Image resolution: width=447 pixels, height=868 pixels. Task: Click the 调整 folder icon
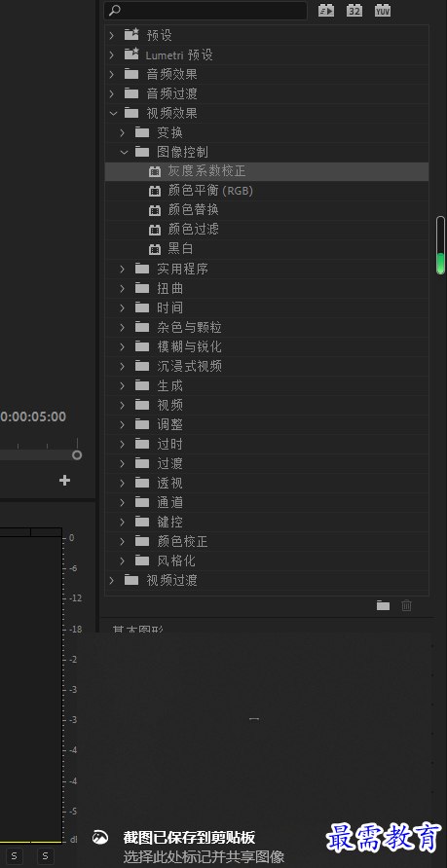point(142,424)
